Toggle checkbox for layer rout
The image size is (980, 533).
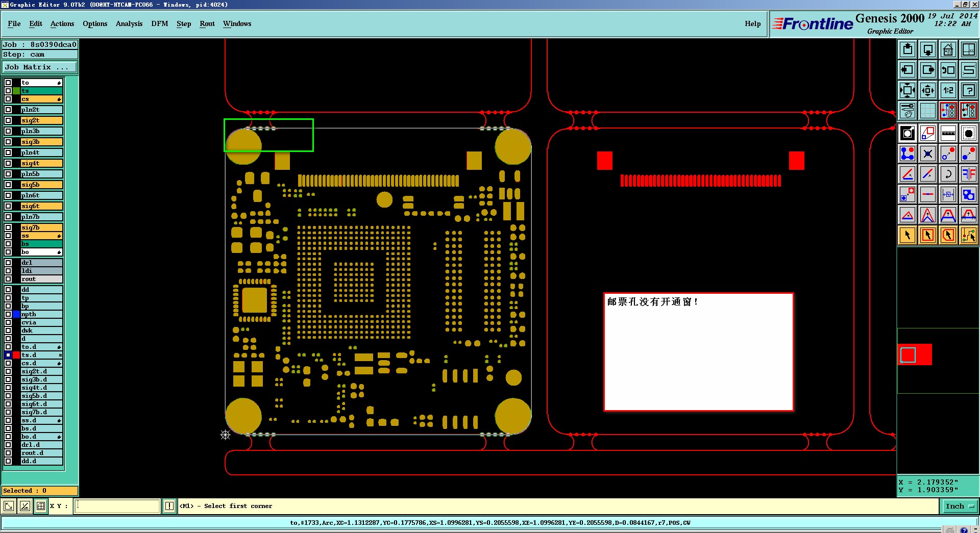8,279
